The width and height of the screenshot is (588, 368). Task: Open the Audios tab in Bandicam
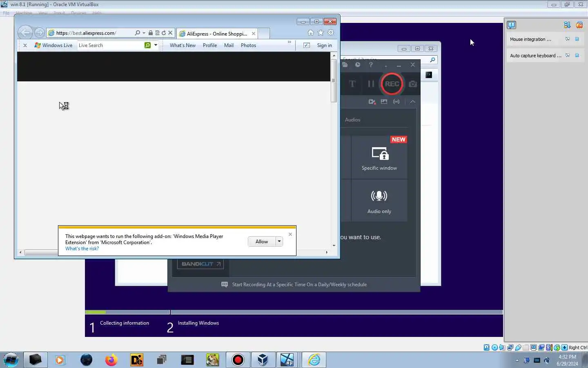click(x=352, y=120)
